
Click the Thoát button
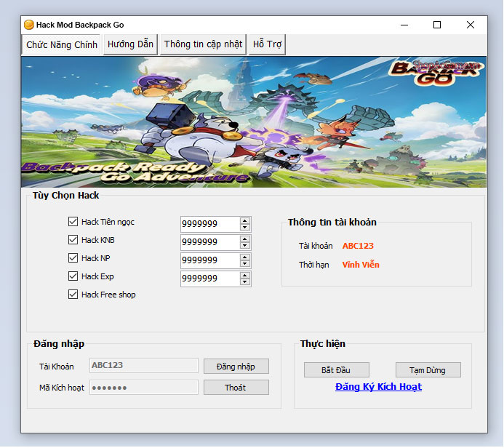(x=236, y=388)
